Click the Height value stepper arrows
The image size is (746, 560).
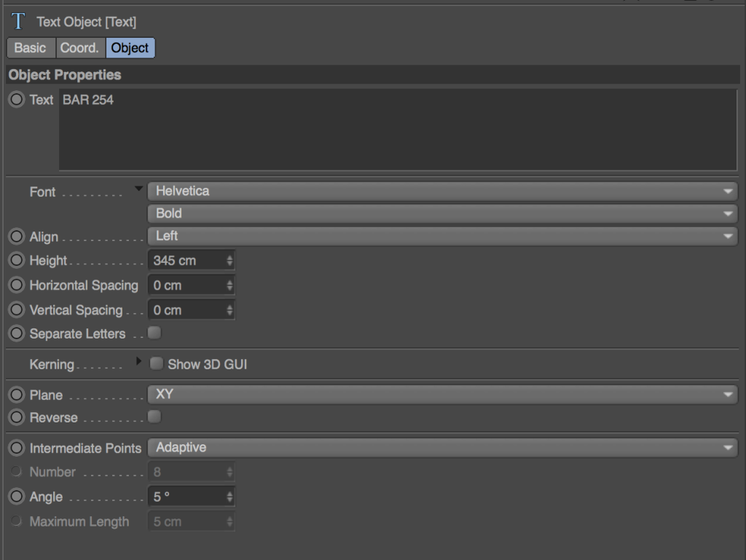[229, 261]
